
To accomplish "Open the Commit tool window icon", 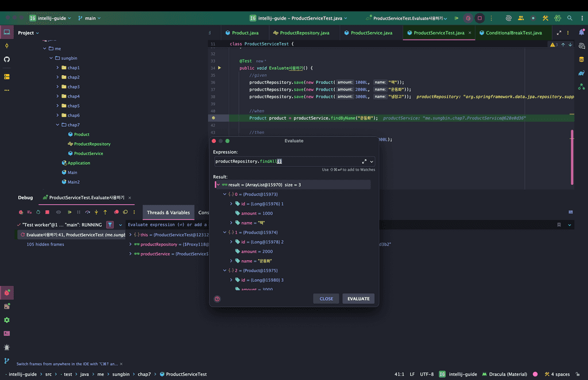I will tap(7, 45).
